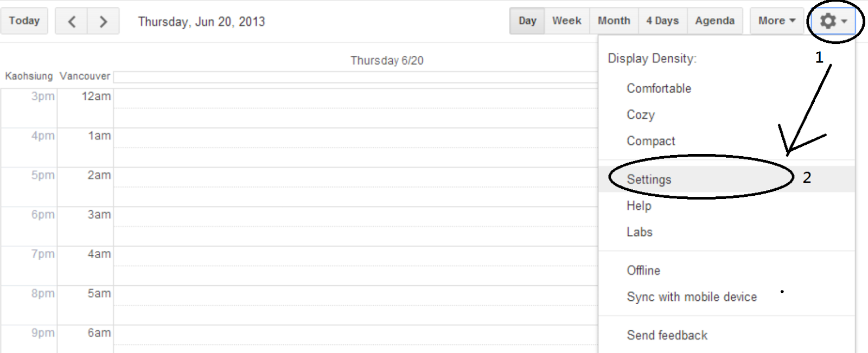Select the Month view tab
The image size is (868, 353).
(x=614, y=20)
